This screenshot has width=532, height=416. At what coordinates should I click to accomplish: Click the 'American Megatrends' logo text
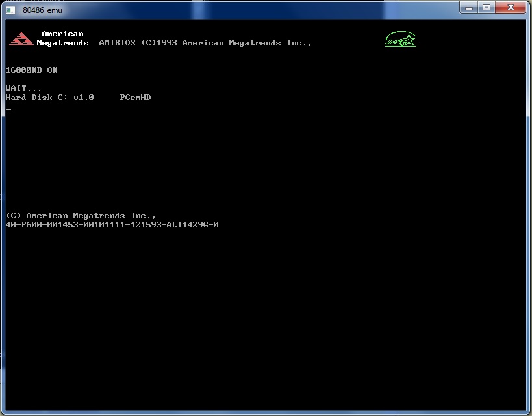point(62,38)
